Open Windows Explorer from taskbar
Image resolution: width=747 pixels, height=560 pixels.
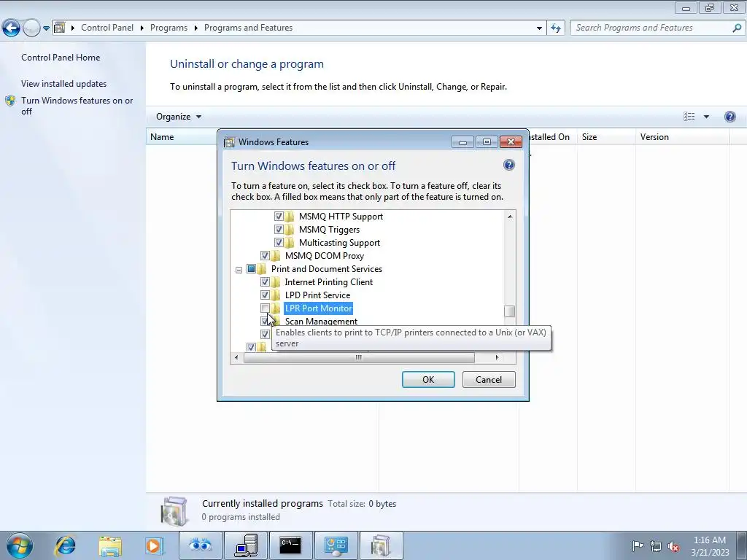click(x=110, y=545)
